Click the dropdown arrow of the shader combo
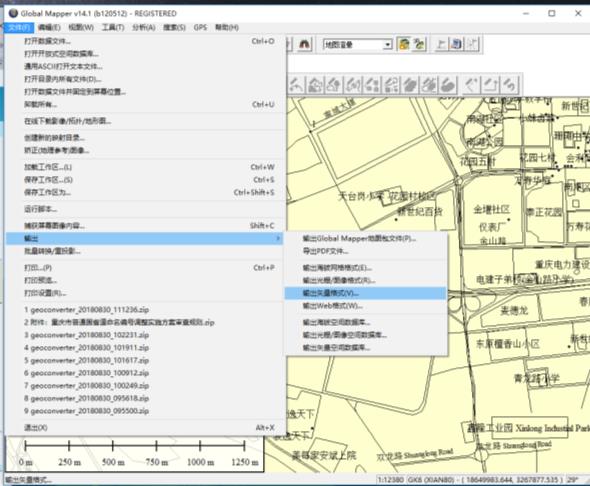Viewport: 590px width, 486px height. (388, 45)
